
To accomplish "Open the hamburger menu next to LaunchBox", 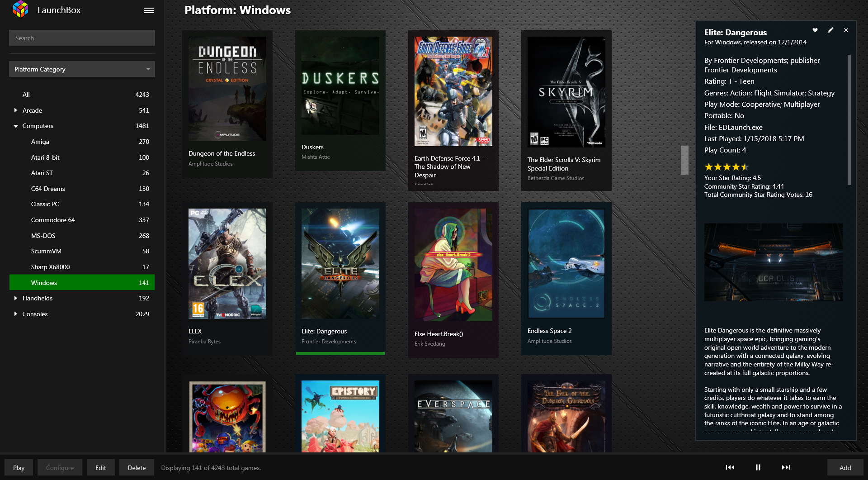I will point(149,10).
